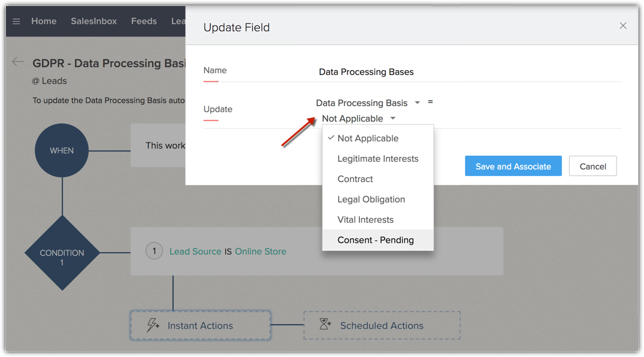Viewport: 644px width, 357px height.
Task: Select Legitimate Interests from the list
Action: 378,159
